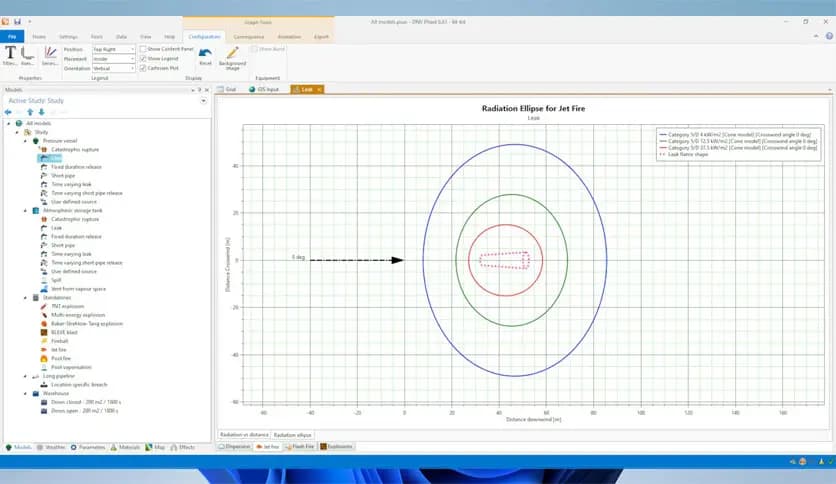
Task: Switch to the Materials bottom tab
Action: 125,447
